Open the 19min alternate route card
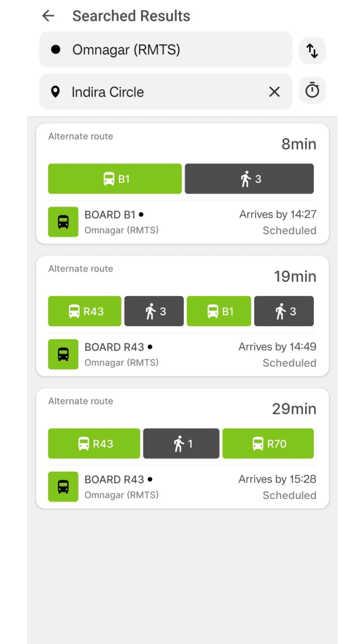362x644 pixels. tap(182, 316)
